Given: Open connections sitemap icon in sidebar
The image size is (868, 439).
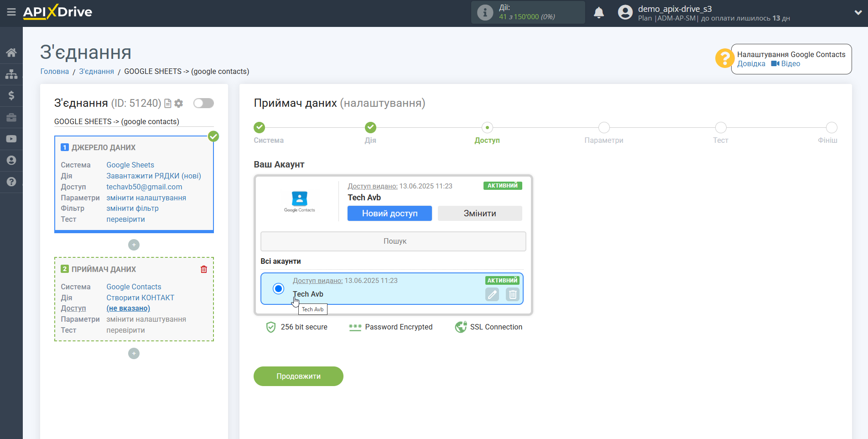Looking at the screenshot, I should 11,74.
